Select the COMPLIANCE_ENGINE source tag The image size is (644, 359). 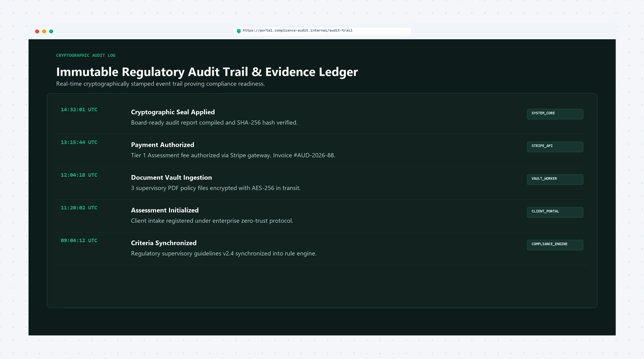(x=555, y=245)
